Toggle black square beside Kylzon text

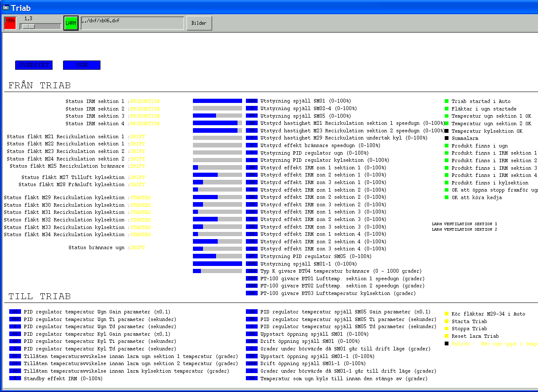point(447,344)
